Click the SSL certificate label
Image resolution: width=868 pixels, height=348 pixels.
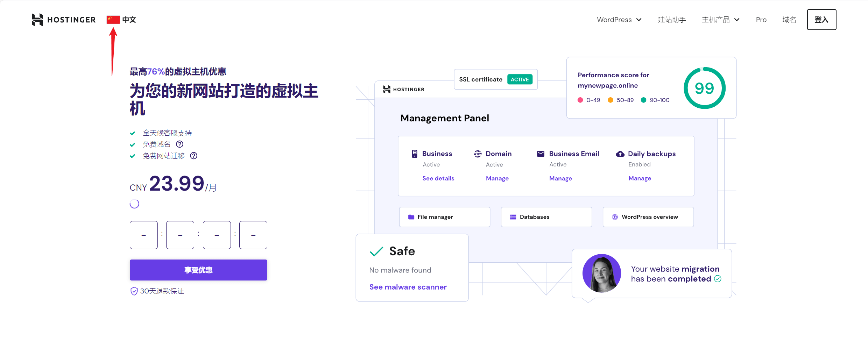click(481, 79)
